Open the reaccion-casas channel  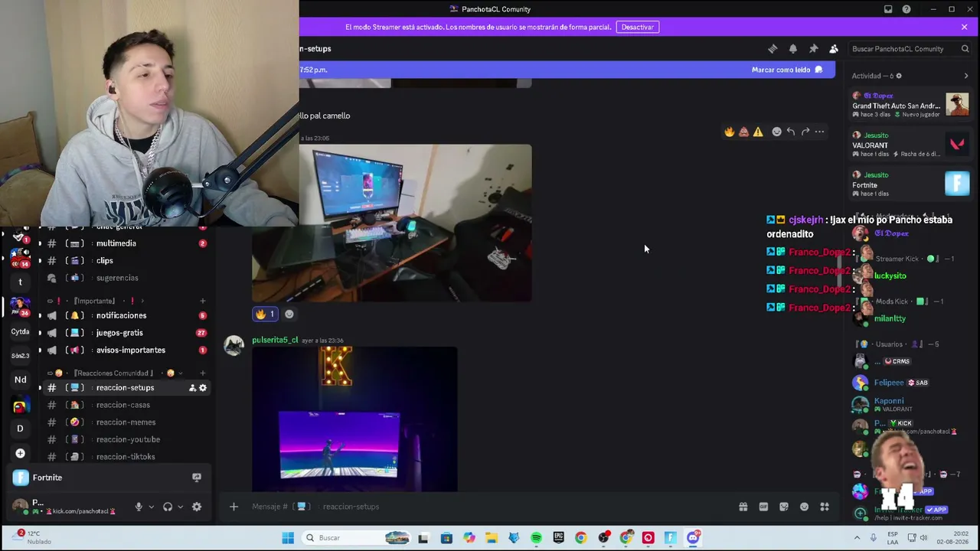[123, 405]
